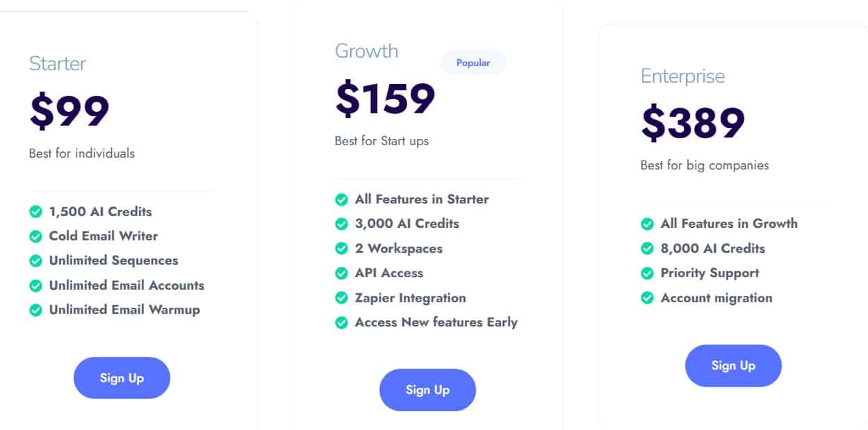Select the Starter plan heading

(x=58, y=63)
